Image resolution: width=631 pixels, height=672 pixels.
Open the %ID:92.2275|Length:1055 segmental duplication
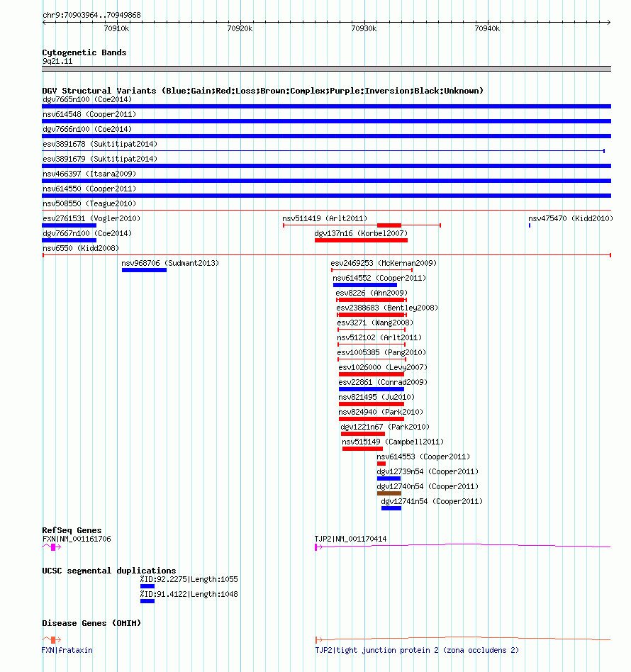(147, 586)
